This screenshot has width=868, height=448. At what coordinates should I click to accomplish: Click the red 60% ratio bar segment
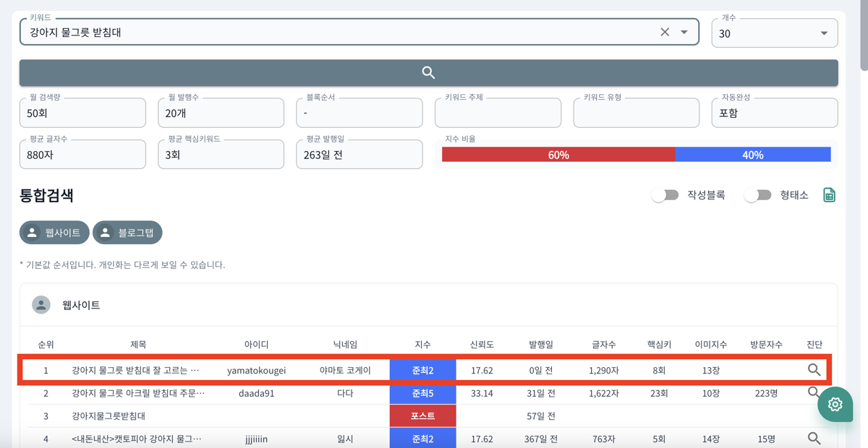(558, 155)
